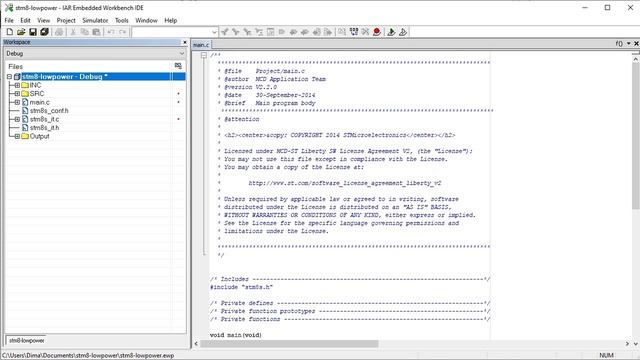Open the Simulator menu
This screenshot has width=640, height=360.
95,20
